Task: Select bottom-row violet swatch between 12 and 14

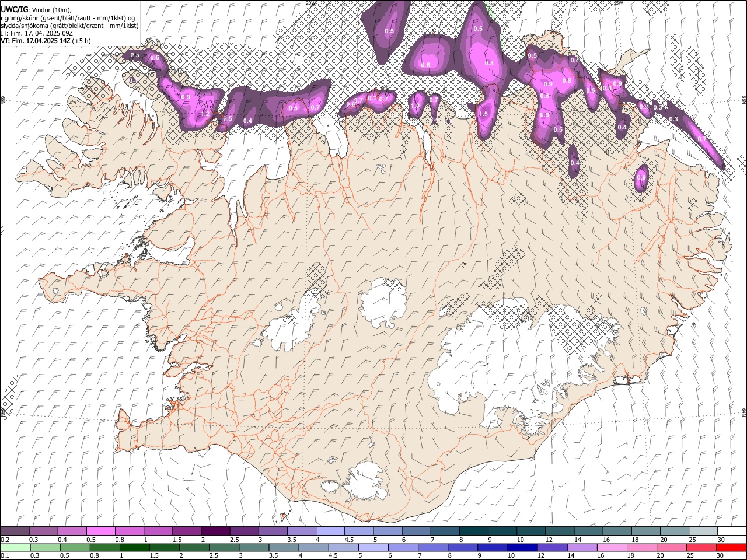Action: [552, 547]
